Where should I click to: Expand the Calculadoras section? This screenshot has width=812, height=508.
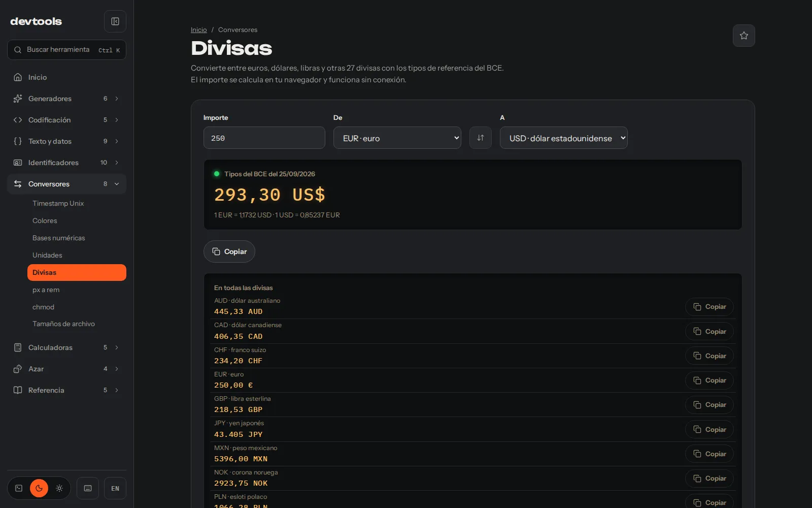click(66, 347)
